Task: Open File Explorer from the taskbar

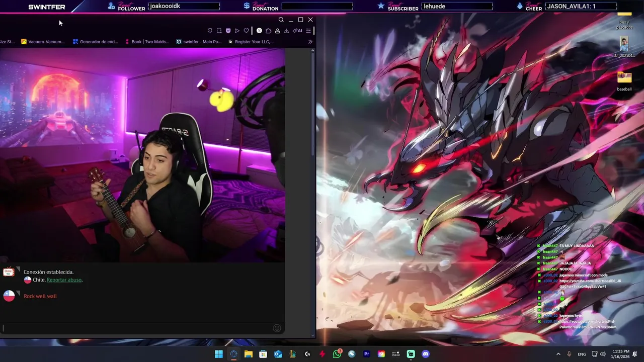Action: pyautogui.click(x=248, y=354)
